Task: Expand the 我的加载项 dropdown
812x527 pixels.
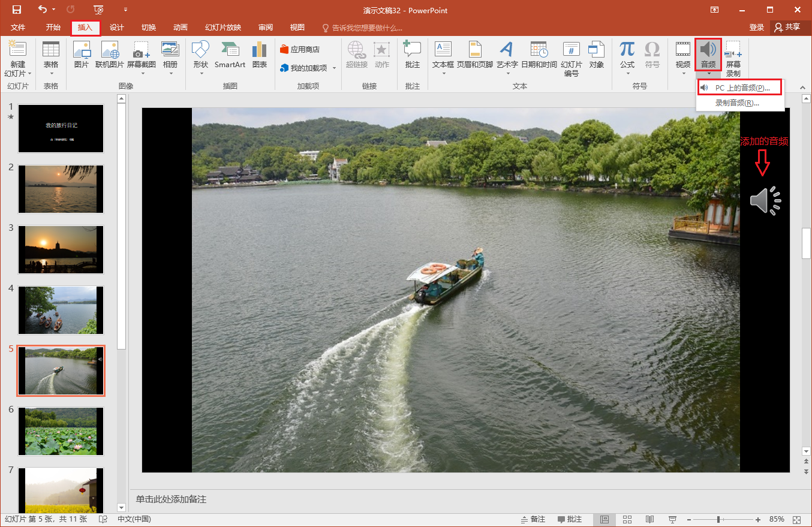Action: click(335, 68)
